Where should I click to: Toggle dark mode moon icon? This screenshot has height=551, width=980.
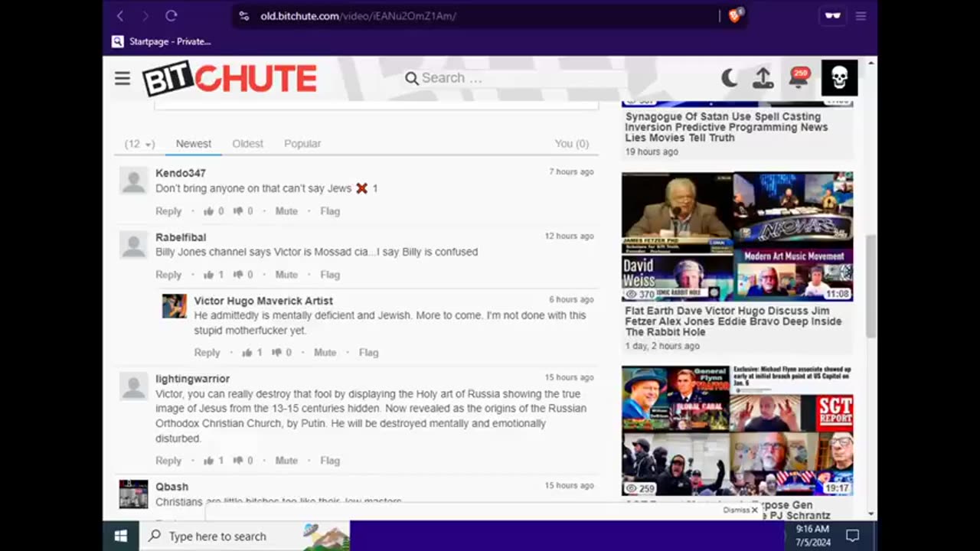pos(730,77)
